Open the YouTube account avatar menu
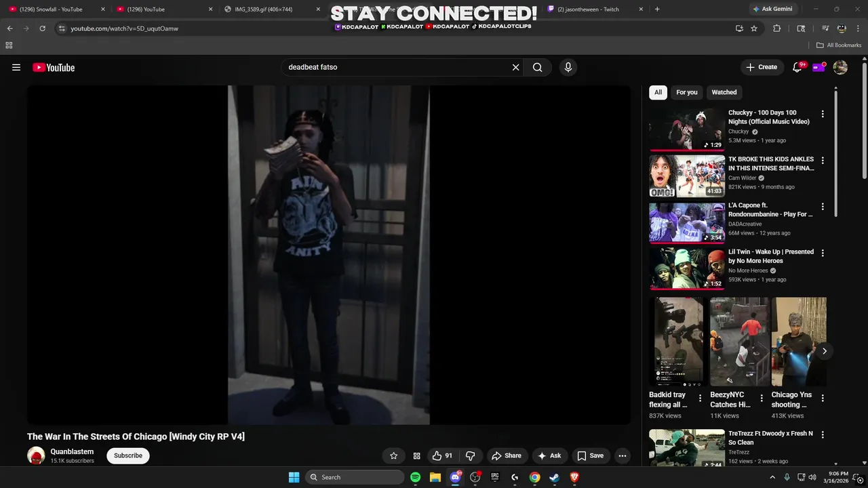The height and width of the screenshot is (488, 868). pyautogui.click(x=840, y=67)
